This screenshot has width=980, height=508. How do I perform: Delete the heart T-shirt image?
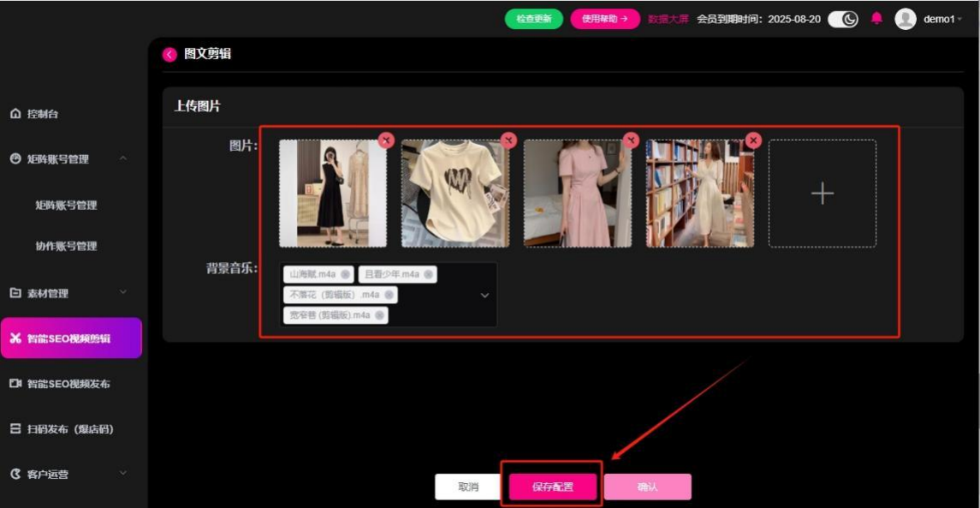508,140
